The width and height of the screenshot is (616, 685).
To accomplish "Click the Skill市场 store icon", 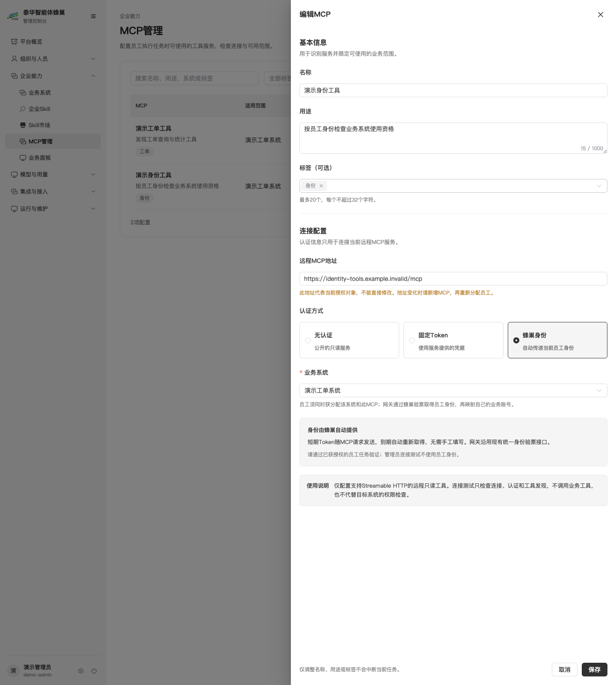I will point(23,125).
